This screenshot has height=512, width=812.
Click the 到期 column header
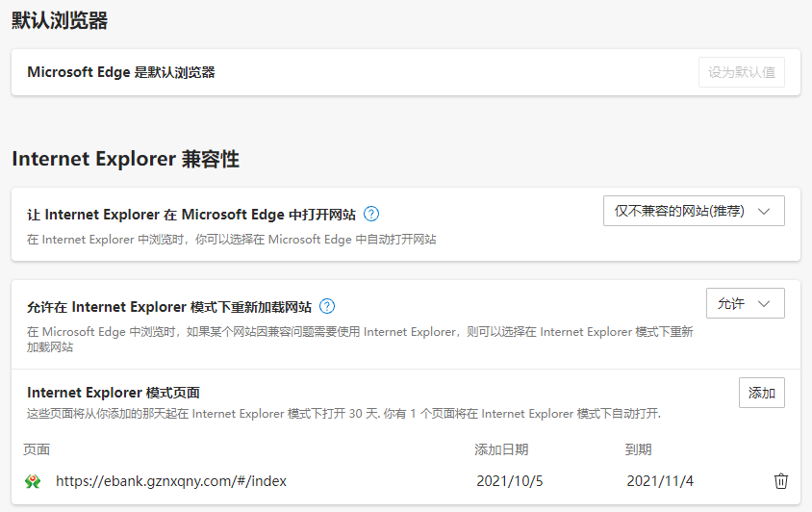(x=639, y=449)
